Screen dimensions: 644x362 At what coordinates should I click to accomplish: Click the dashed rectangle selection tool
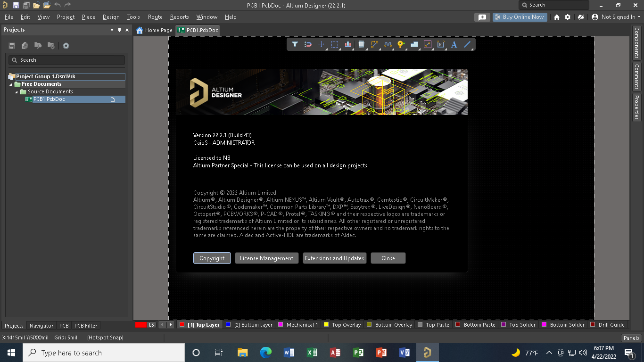pos(335,44)
